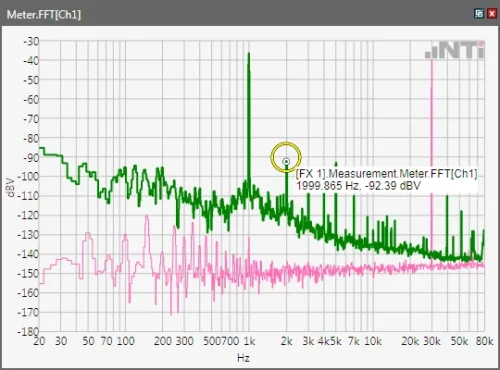Screen dimensions: 500x370
Task: Click the -100 tick on the dBV axis
Action: click(x=28, y=177)
